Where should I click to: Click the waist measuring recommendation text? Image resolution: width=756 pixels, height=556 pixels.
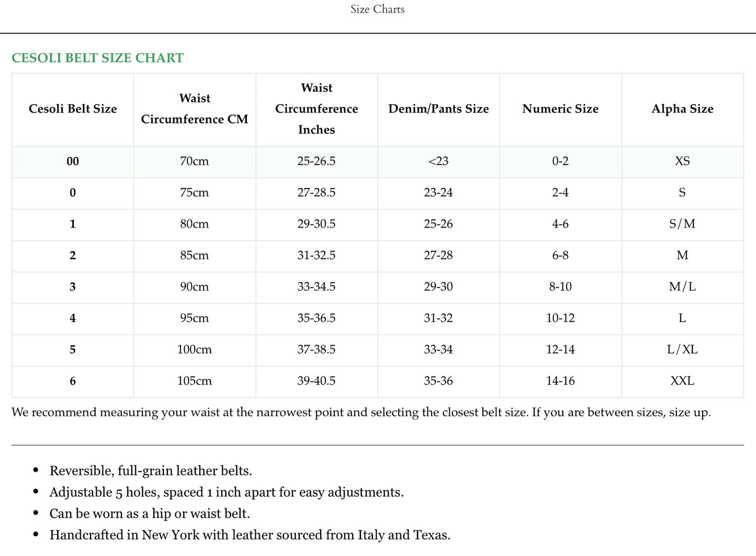pyautogui.click(x=362, y=412)
